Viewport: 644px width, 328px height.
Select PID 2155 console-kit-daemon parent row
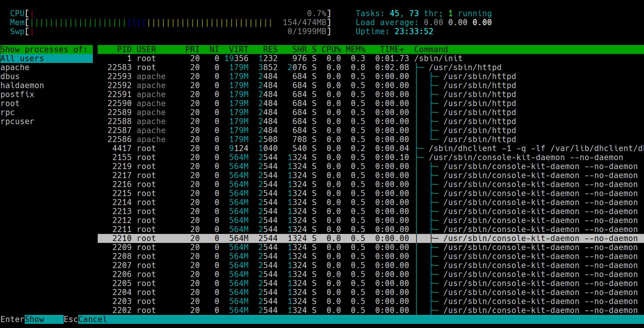(371, 157)
